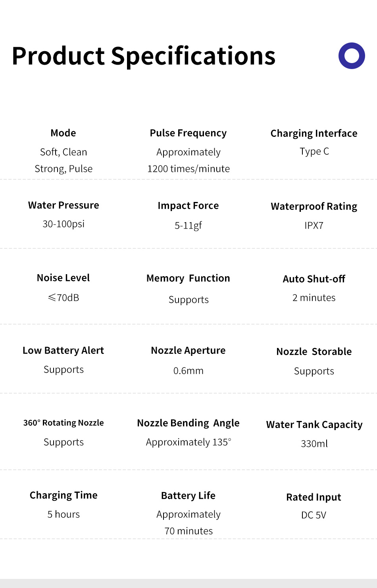This screenshot has height=588, width=377.
Task: Select the Charging Interface label
Action: (x=314, y=133)
